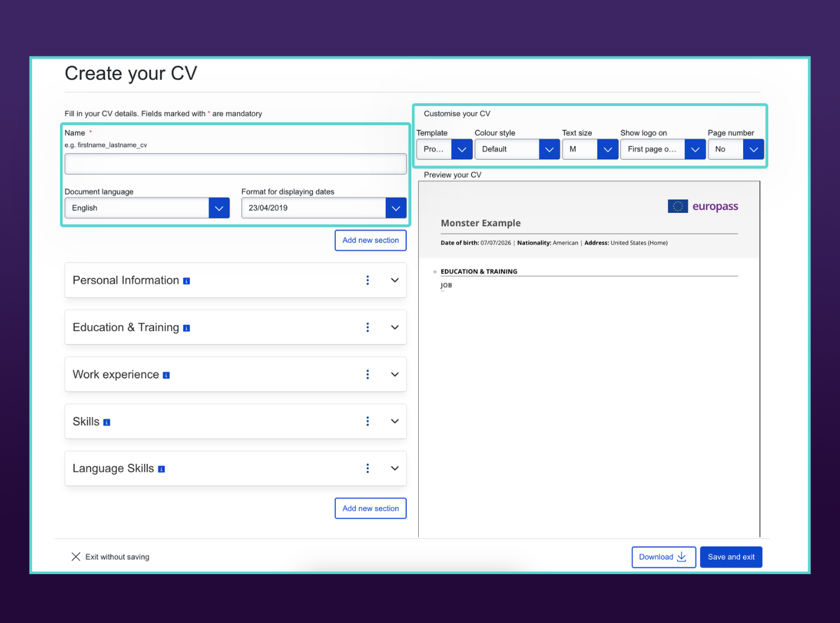This screenshot has width=840, height=623.
Task: Expand the Work experience section
Action: pyautogui.click(x=395, y=374)
